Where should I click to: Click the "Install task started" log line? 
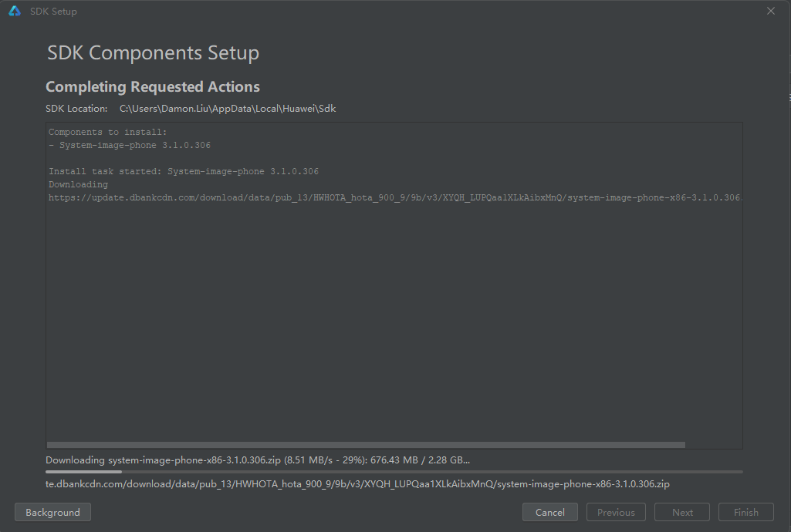pos(184,171)
